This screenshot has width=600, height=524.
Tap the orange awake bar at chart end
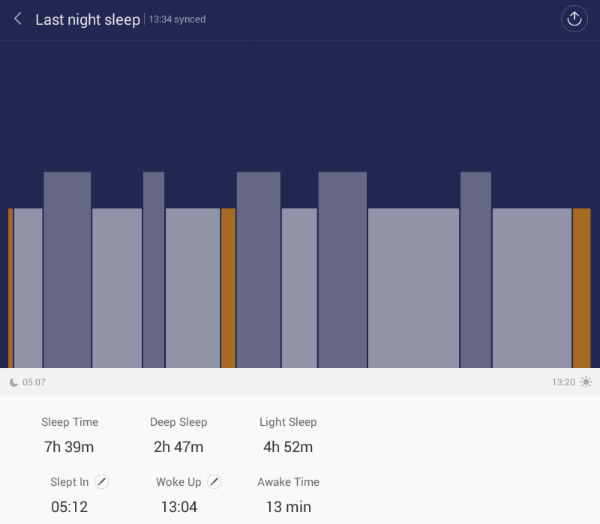point(581,288)
